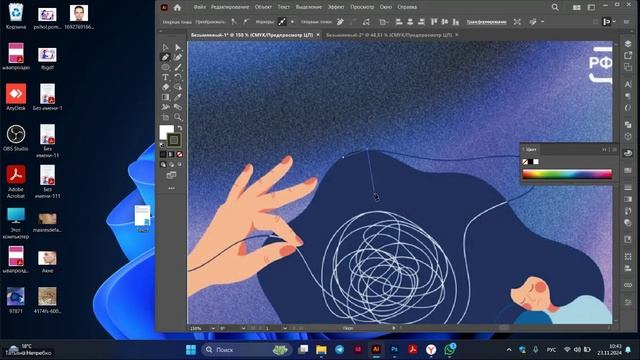The width and height of the screenshot is (640, 360).
Task: Open the Просмотр menu
Action: tap(362, 7)
